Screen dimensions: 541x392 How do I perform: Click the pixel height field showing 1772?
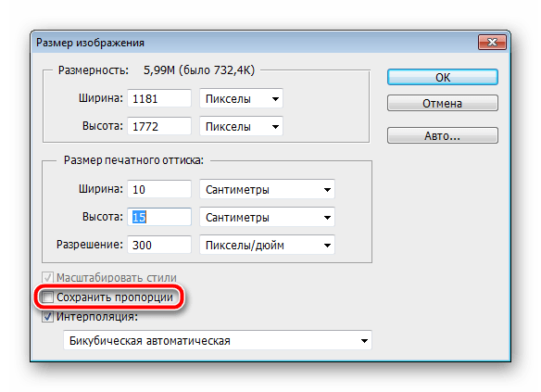tap(159, 126)
